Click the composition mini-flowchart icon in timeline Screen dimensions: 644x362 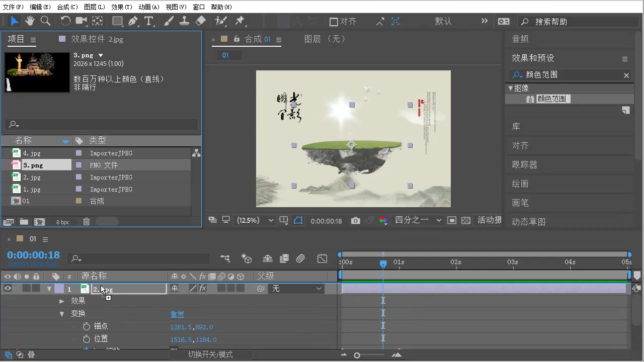pos(225,258)
